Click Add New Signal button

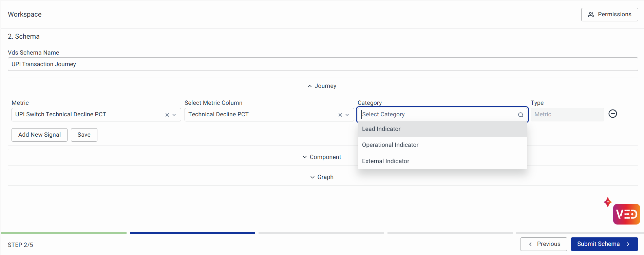coord(39,135)
